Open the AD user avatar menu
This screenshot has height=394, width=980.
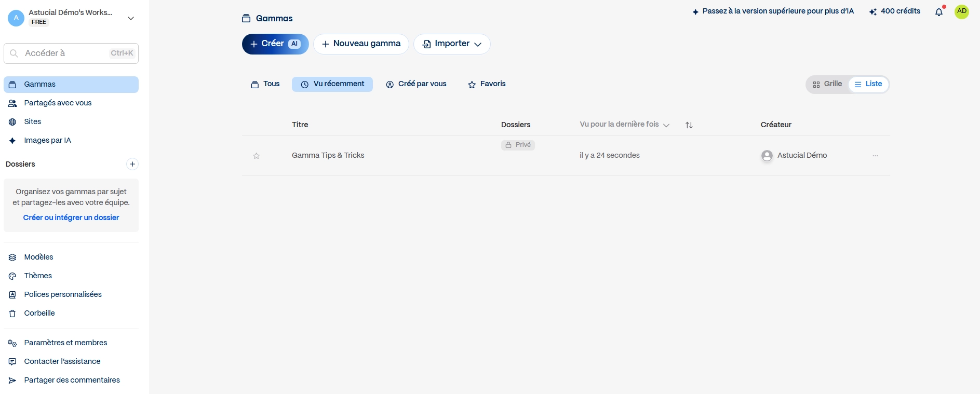click(962, 11)
